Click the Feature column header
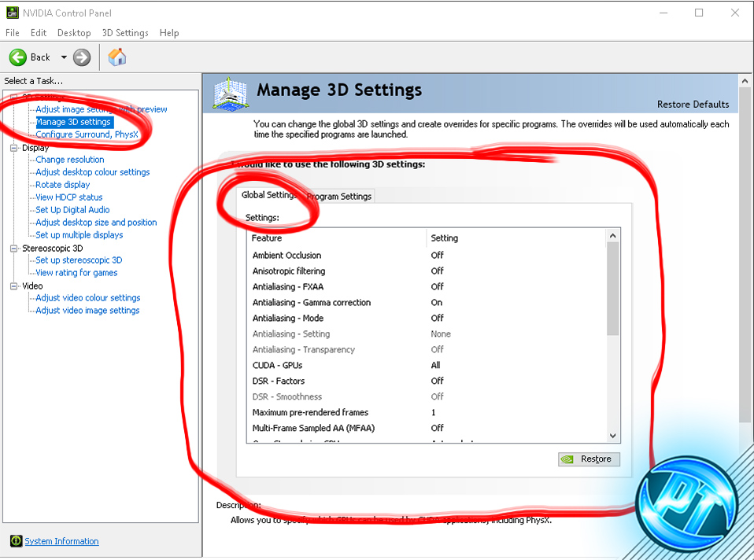The image size is (754, 560). [x=337, y=238]
